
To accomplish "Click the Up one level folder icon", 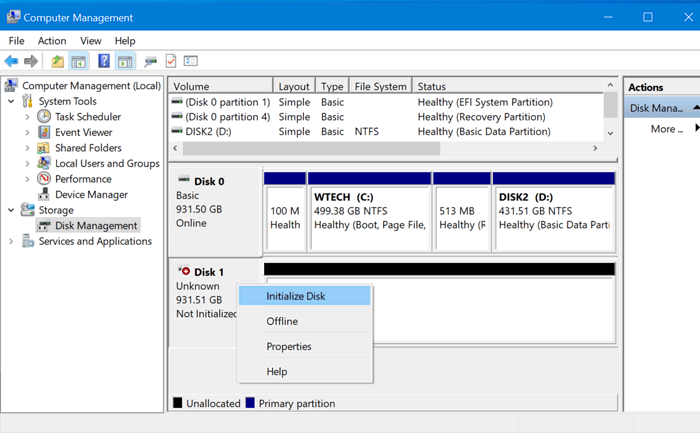I will coord(58,61).
